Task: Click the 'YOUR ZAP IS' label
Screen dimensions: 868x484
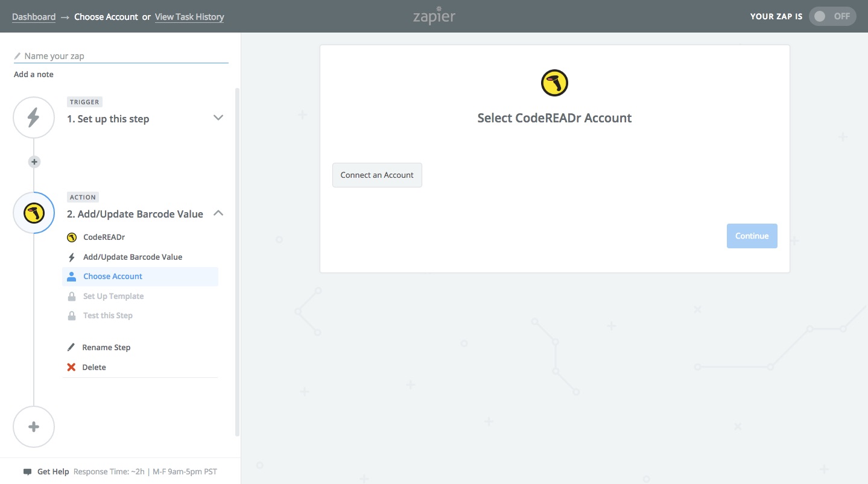Action: 776,17
